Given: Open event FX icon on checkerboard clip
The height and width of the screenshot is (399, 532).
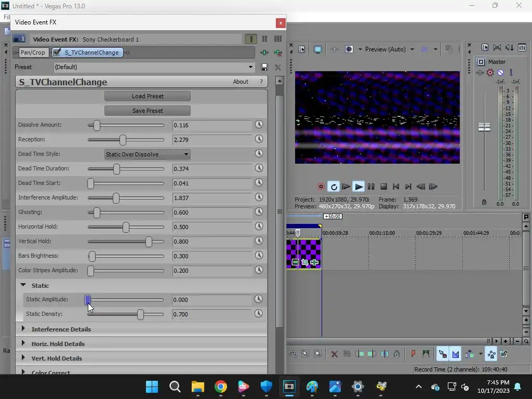Looking at the screenshot, I should coord(314,262).
